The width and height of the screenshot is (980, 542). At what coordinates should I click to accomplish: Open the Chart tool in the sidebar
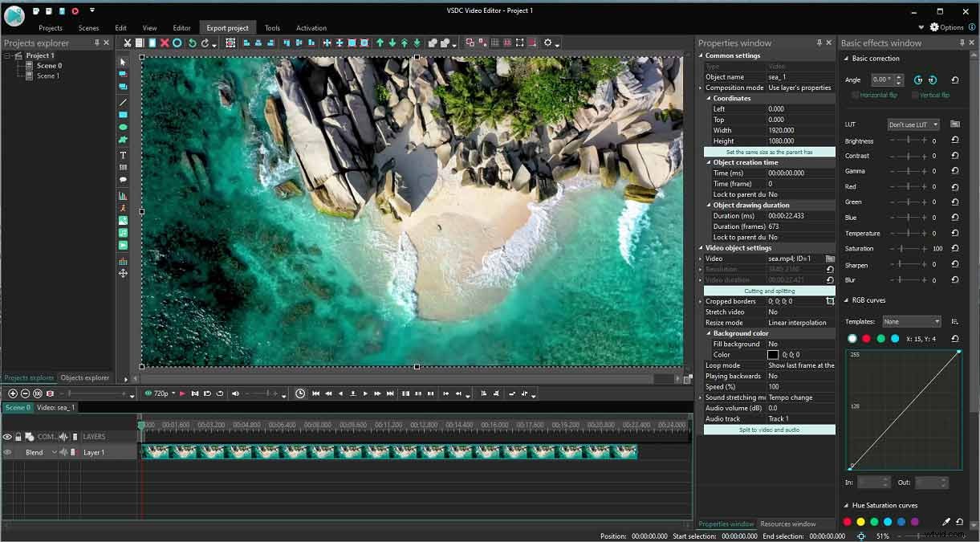tap(122, 195)
